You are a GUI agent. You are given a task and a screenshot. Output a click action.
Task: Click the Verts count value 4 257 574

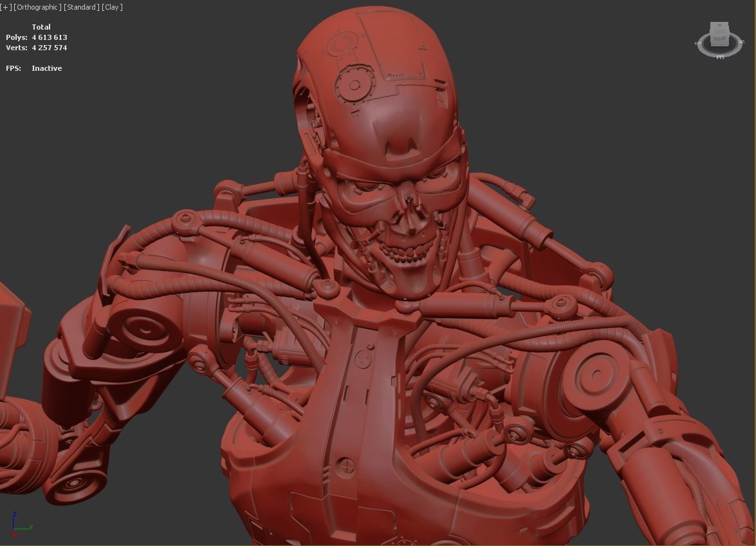tap(49, 48)
